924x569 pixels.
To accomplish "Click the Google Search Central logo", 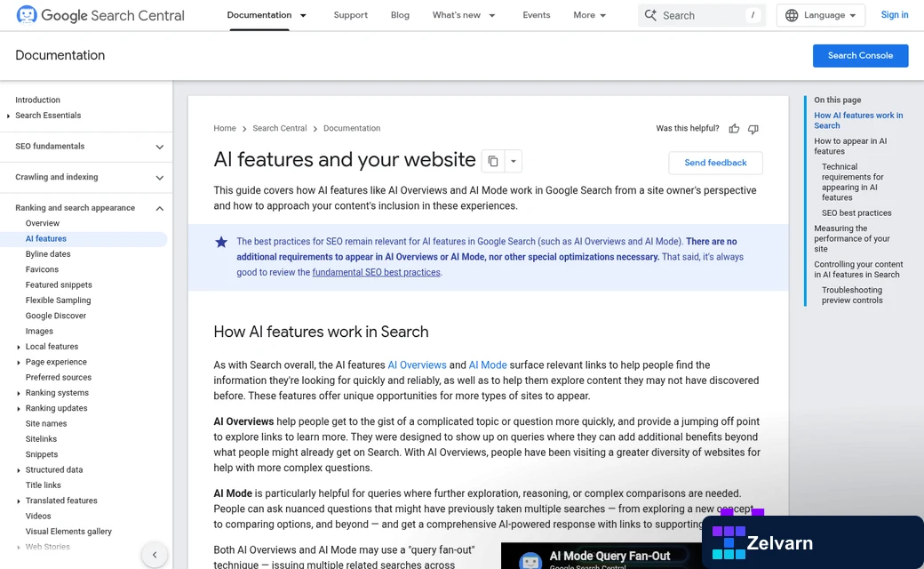I will tap(100, 15).
